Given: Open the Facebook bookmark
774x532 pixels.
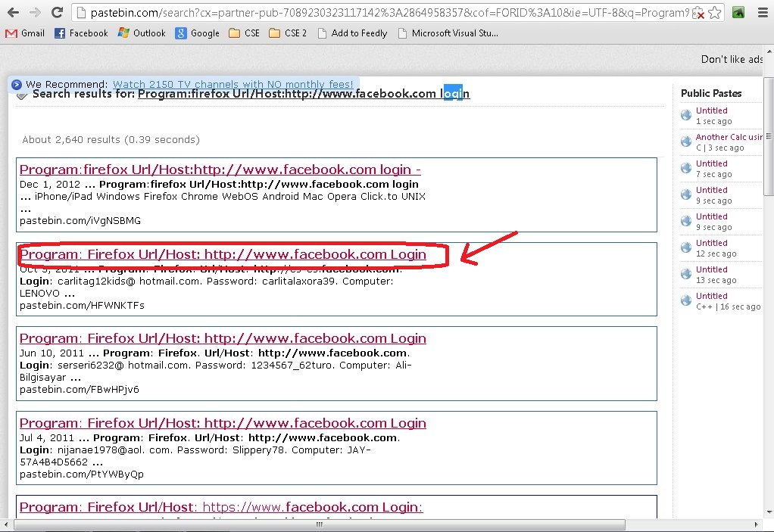Looking at the screenshot, I should (82, 33).
